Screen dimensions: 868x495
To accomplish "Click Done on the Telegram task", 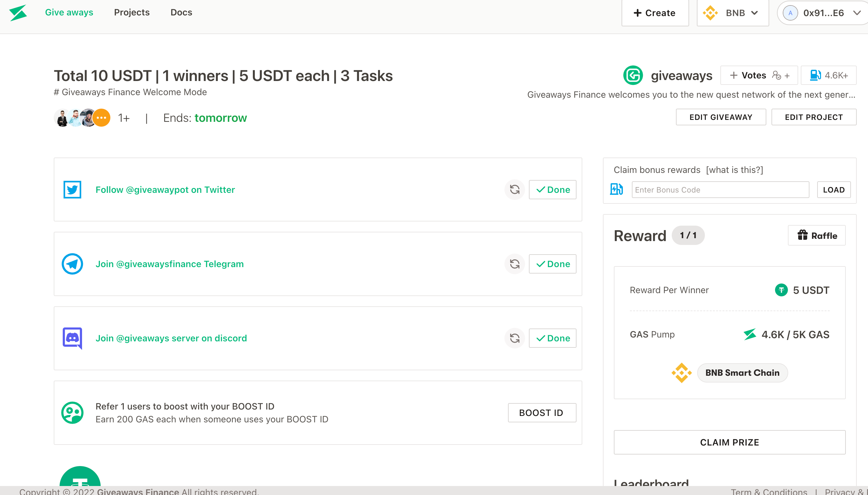I will [x=553, y=264].
